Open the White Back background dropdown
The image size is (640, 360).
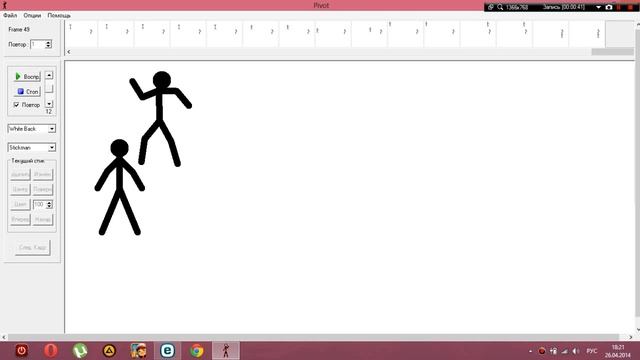31,129
